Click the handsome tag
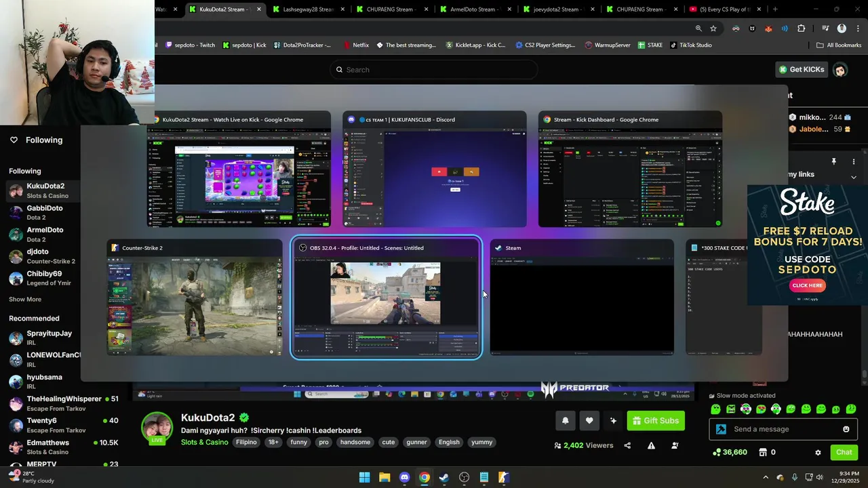The height and width of the screenshot is (488, 868). (x=355, y=442)
